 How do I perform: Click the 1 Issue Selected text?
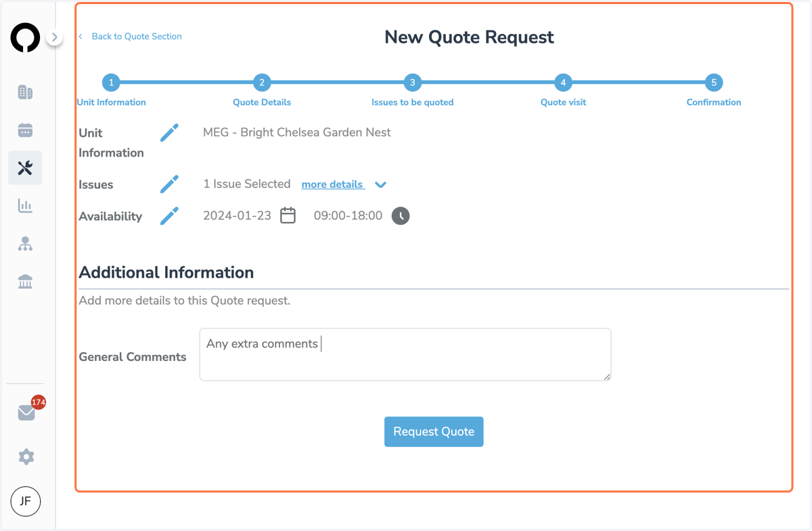[247, 184]
